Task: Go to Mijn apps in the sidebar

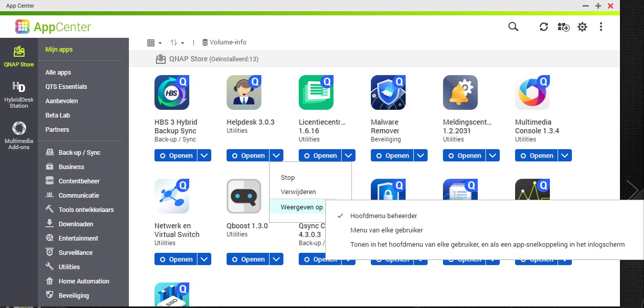Action: (59, 50)
